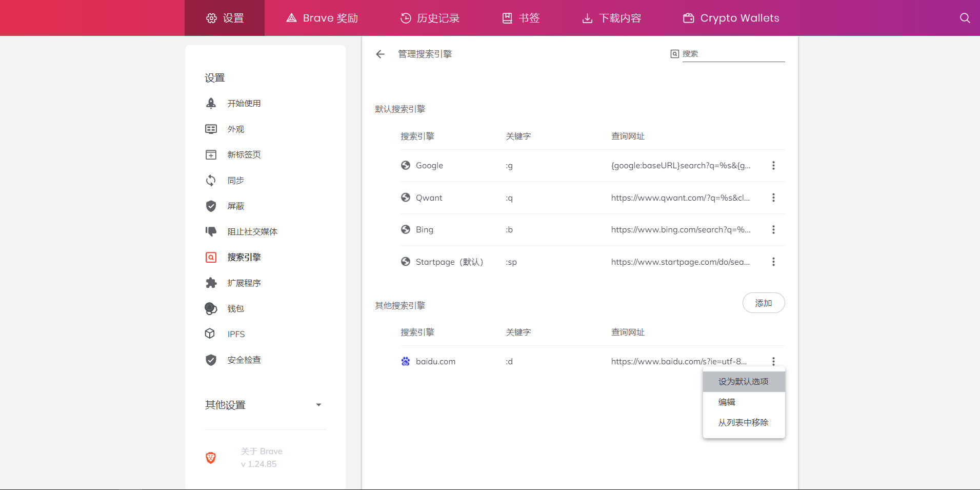Click the rocket icon for 开始使用
Viewport: 980px width, 490px height.
tap(211, 103)
